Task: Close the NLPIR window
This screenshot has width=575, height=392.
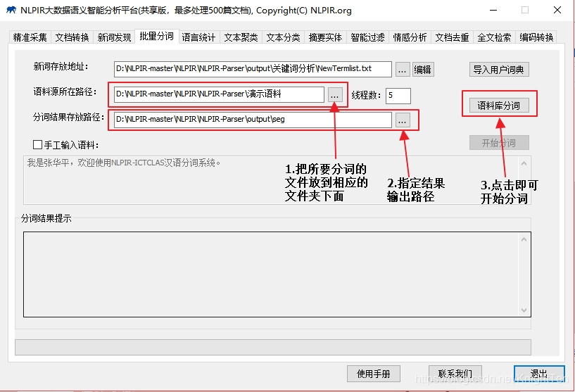Action: coord(557,11)
